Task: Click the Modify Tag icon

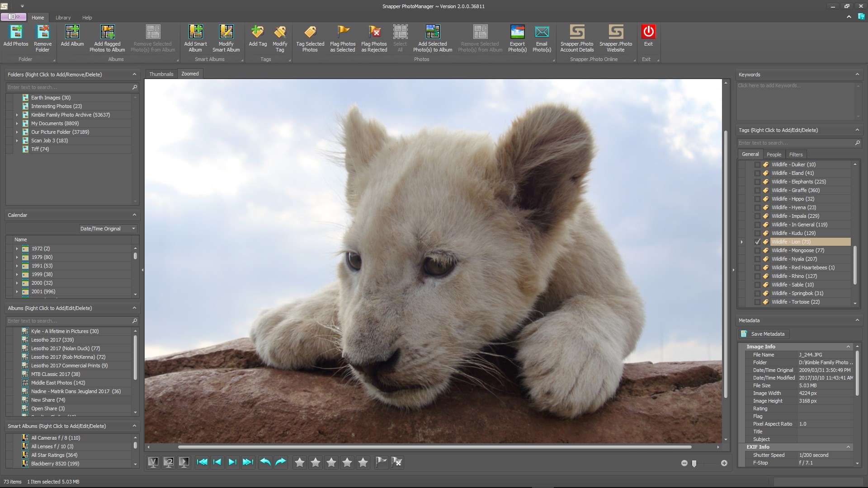Action: coord(280,33)
